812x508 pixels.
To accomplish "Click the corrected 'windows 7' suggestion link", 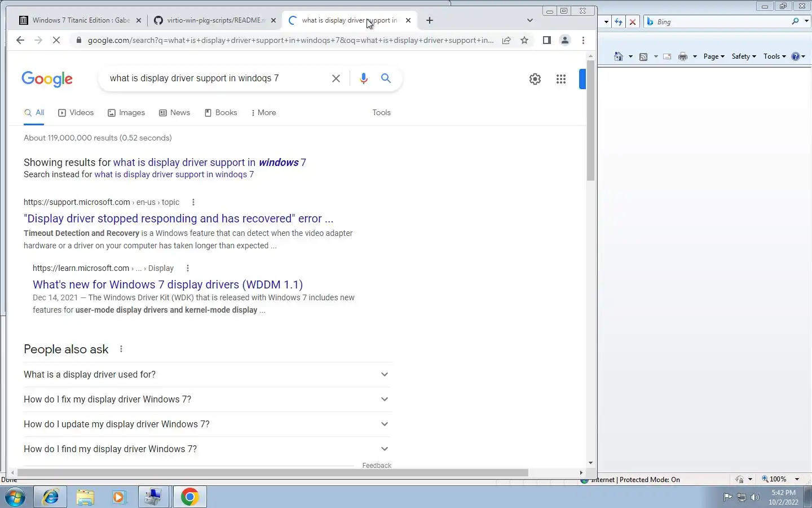I will (210, 163).
